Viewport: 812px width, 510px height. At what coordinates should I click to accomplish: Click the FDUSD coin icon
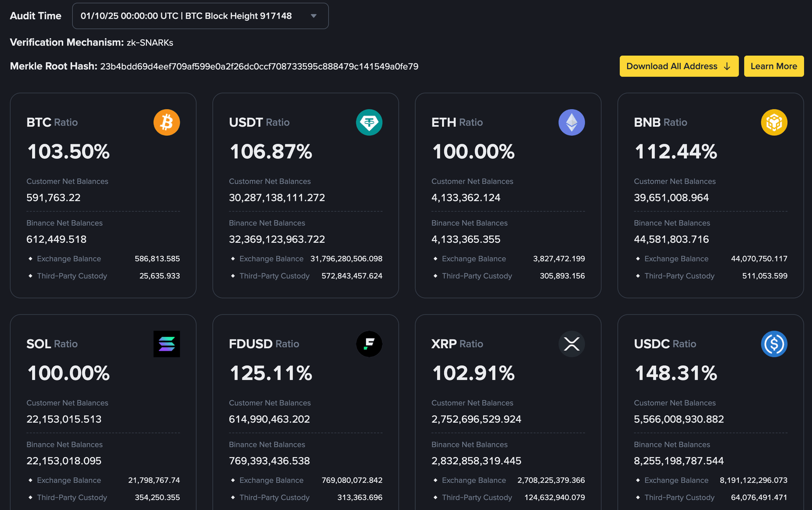(x=369, y=344)
